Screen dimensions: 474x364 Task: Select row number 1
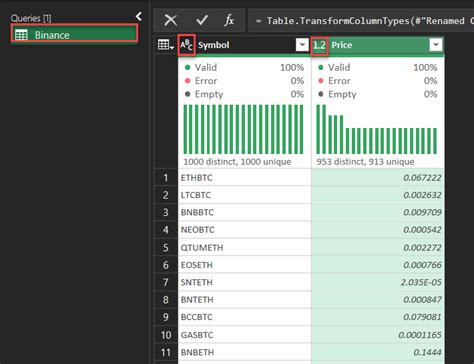coord(166,178)
